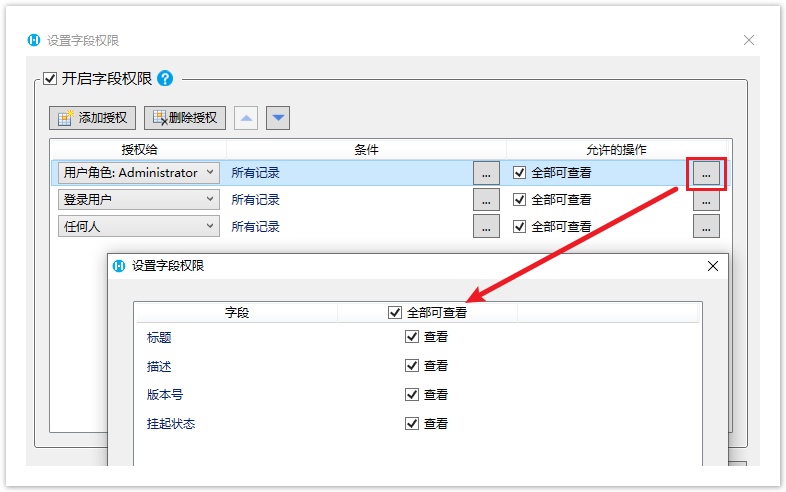786x492 pixels.
Task: Click the help question mark icon
Action: 165,78
